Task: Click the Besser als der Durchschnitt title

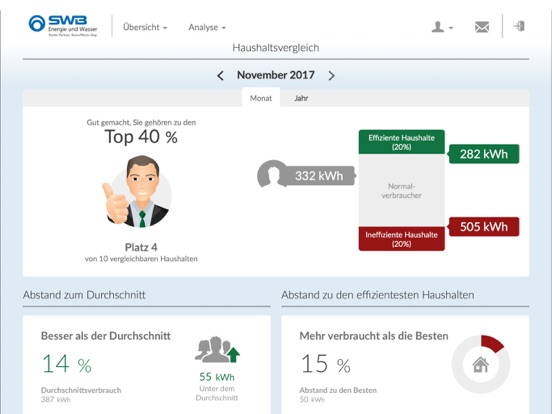Action: coord(106,336)
